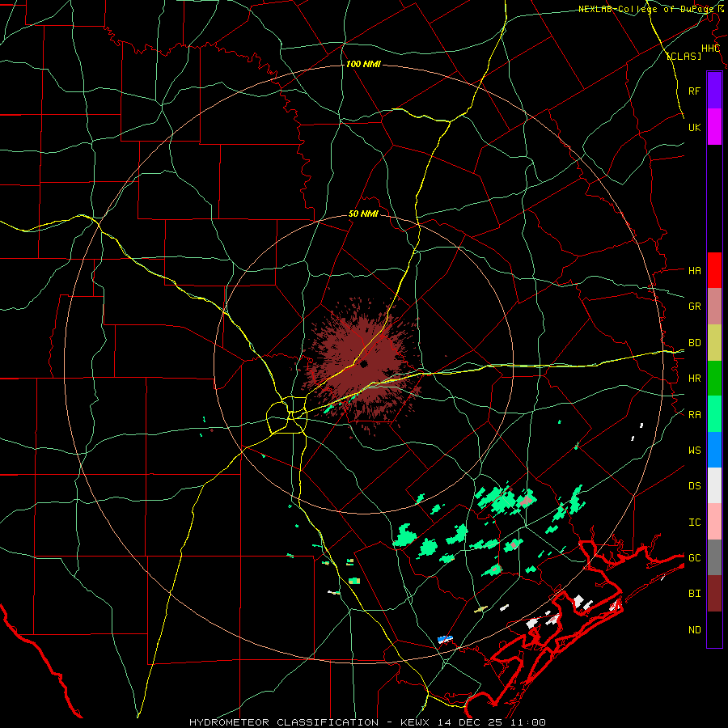Select the red HA legend swatch
The image size is (728, 728).
[x=714, y=270]
